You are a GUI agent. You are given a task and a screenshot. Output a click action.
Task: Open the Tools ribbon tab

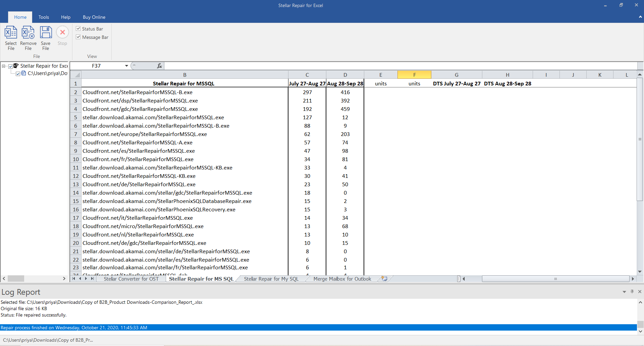point(44,17)
